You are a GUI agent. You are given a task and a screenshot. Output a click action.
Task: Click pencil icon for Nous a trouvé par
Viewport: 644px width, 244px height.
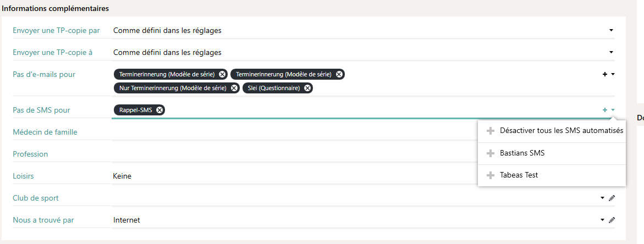pyautogui.click(x=612, y=220)
